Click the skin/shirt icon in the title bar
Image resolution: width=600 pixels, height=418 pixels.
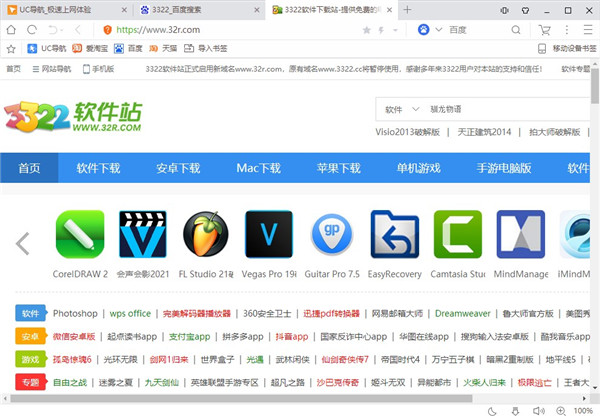(x=525, y=10)
